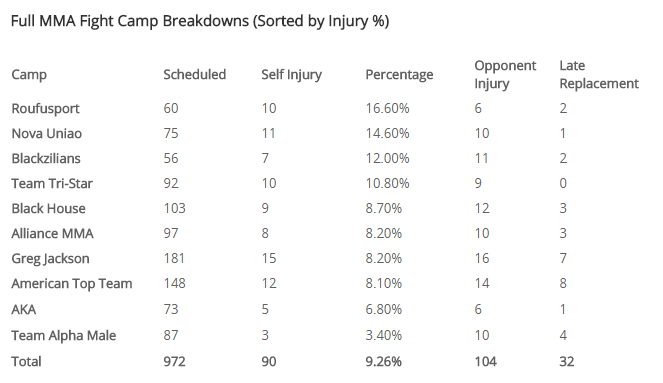The width and height of the screenshot is (663, 383).
Task: Click the Roufusport percentage 16.60% cell
Action: 387,109
